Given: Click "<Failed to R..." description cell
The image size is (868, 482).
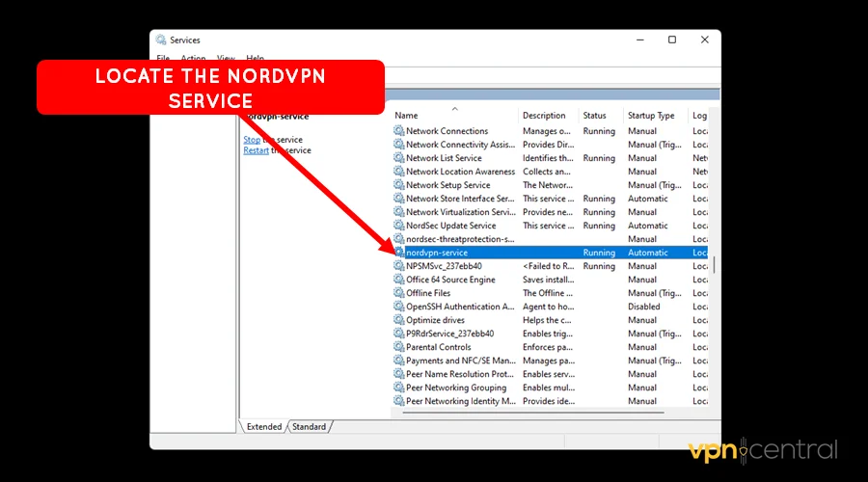Looking at the screenshot, I should 549,266.
